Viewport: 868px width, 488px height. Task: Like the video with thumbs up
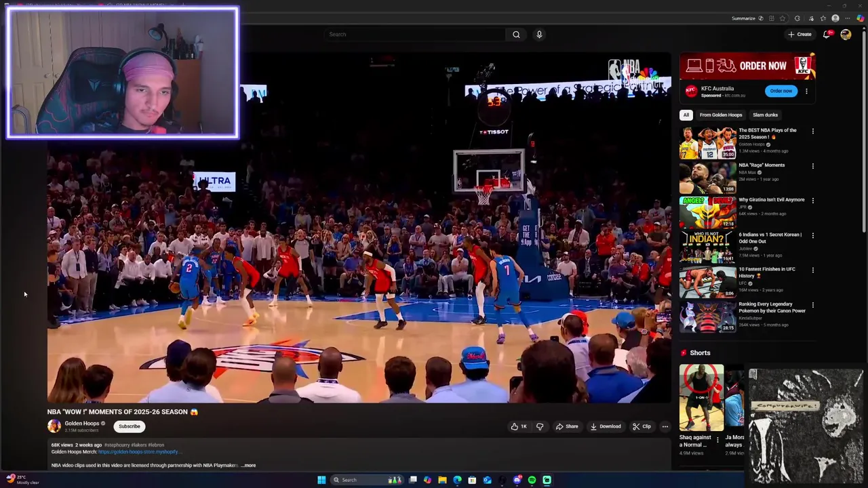coord(519,426)
